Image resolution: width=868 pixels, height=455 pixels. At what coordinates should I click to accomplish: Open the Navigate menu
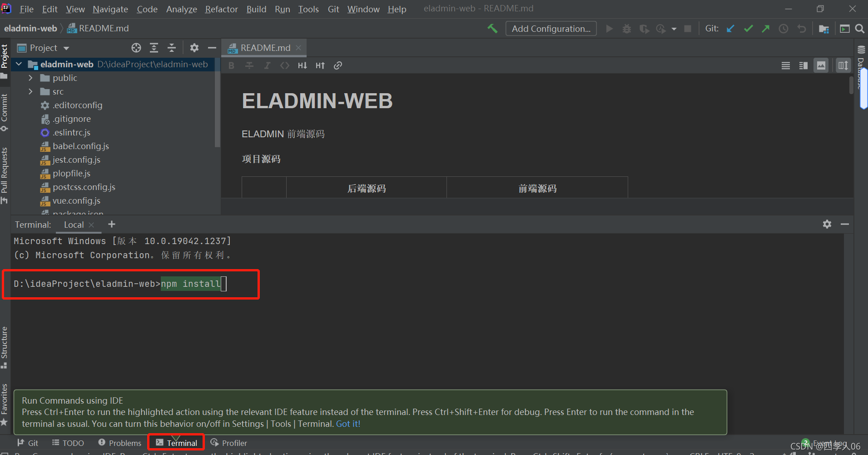(110, 9)
